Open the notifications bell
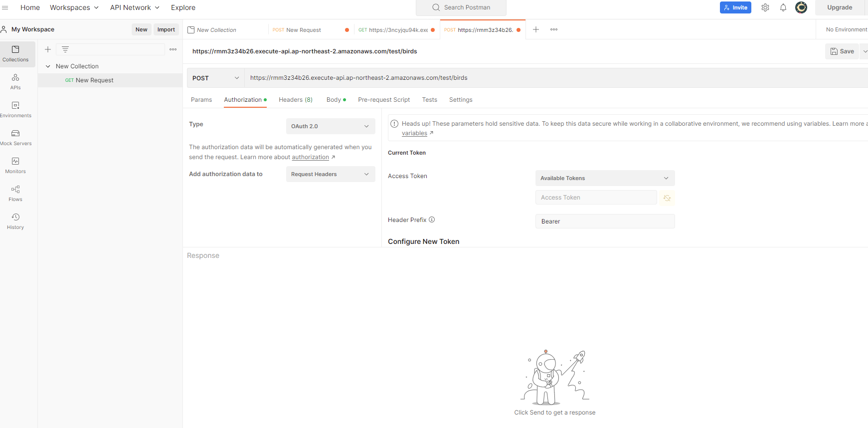This screenshot has height=428, width=868. [783, 7]
